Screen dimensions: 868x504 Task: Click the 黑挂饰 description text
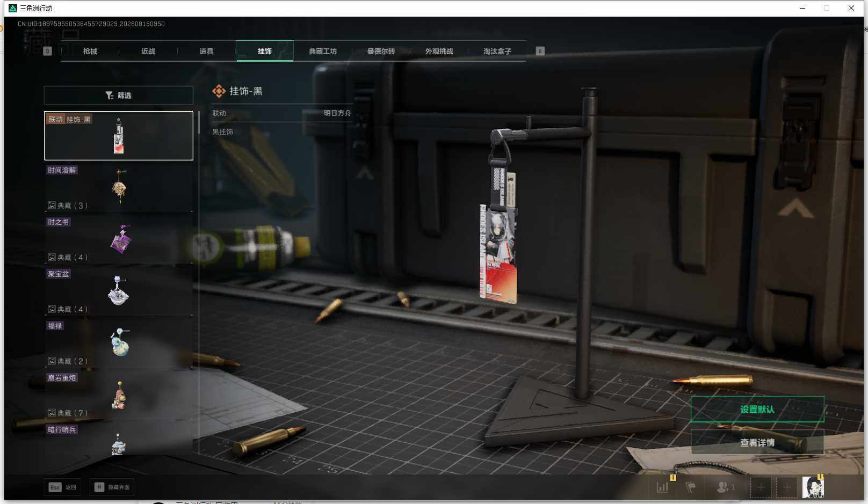(x=223, y=132)
